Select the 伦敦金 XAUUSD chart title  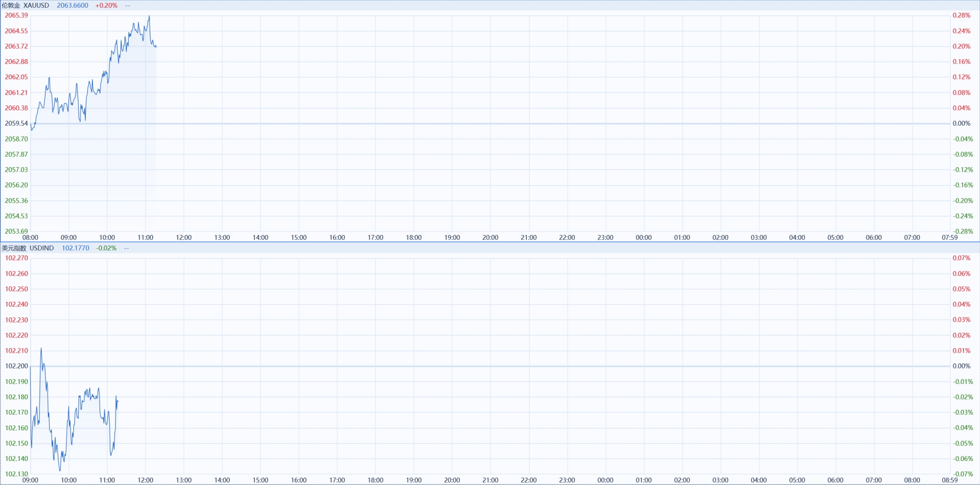26,6
